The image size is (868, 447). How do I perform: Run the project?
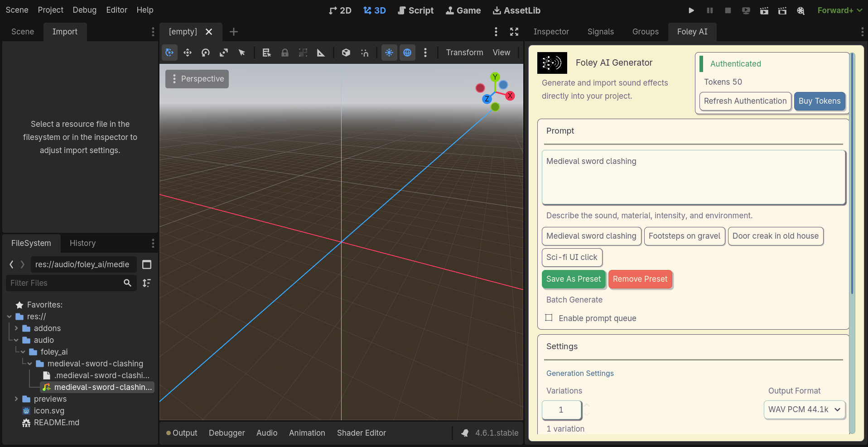(691, 10)
